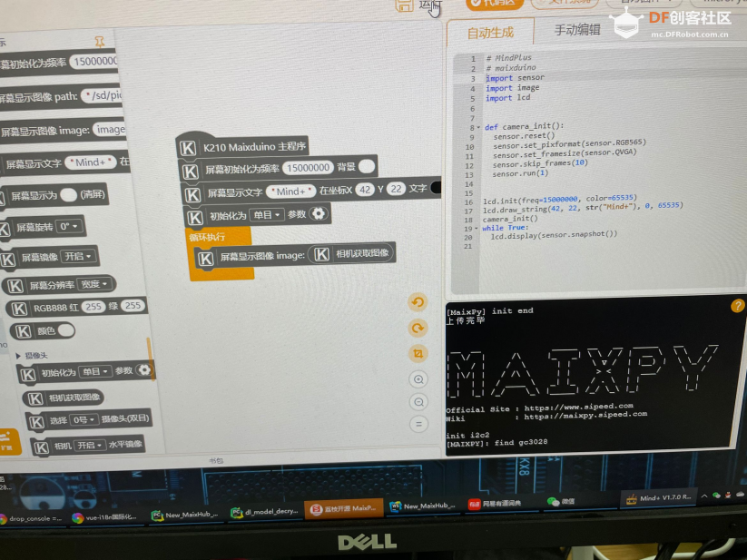This screenshot has width=747, height=560.
Task: Open 宽度 dropdown on 屏幕分辨率 block
Action: point(93,284)
